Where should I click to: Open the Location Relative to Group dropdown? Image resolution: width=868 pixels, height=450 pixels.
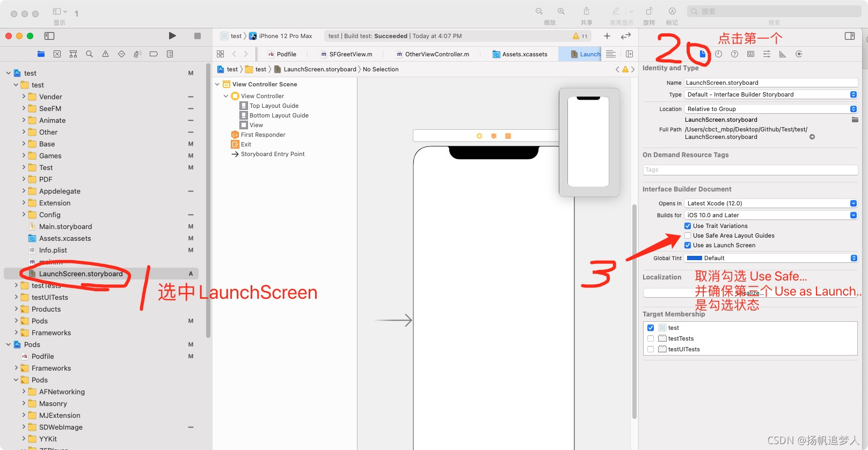click(771, 109)
